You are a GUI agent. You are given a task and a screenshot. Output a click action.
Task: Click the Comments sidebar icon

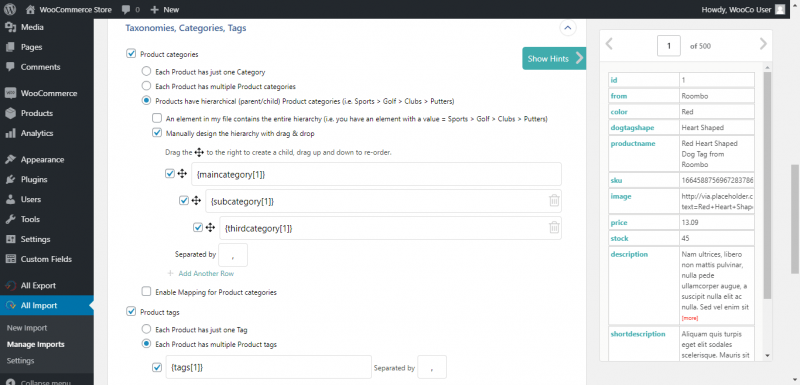pyautogui.click(x=10, y=67)
